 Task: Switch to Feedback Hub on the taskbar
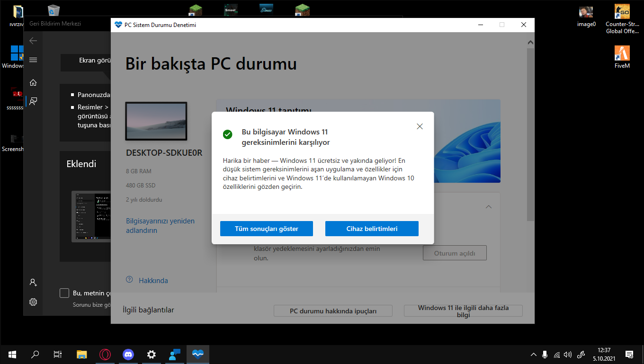(175, 354)
